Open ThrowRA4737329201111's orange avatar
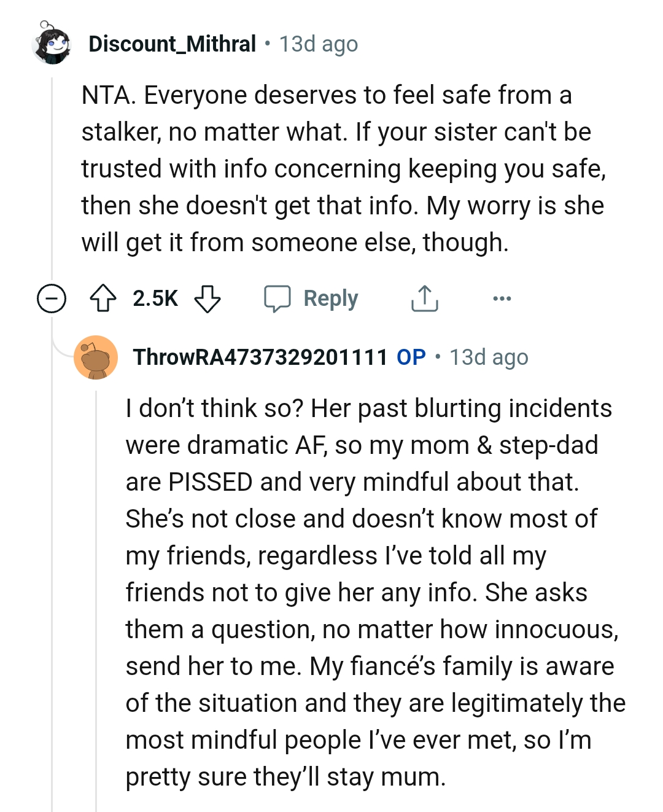This screenshot has width=663, height=812. (96, 357)
